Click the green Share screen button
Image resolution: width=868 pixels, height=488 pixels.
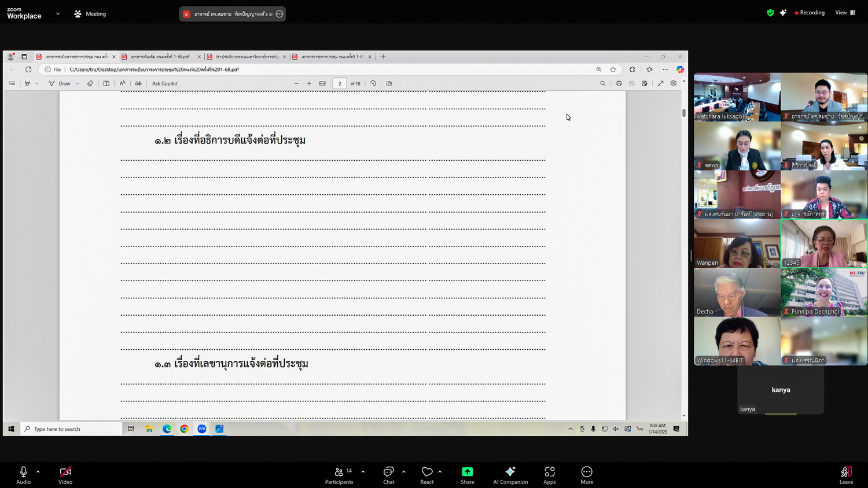(x=467, y=475)
